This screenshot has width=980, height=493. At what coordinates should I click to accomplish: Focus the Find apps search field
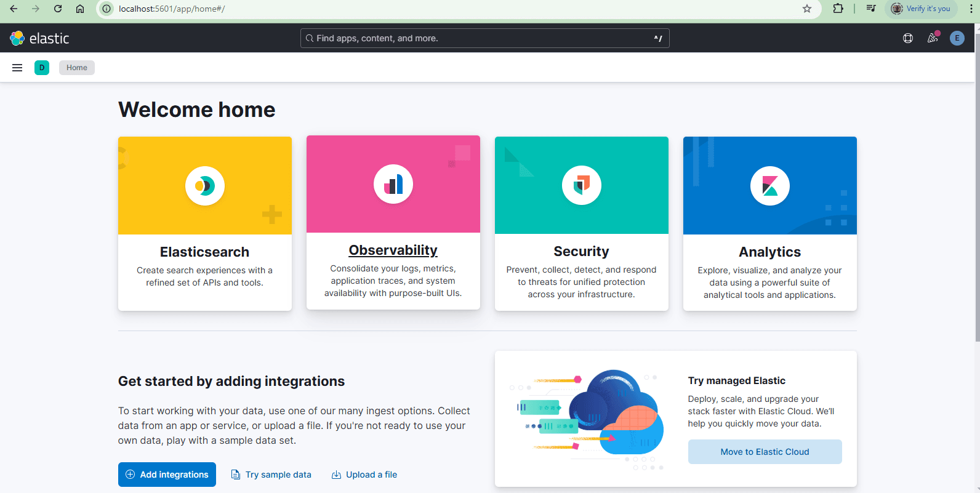(x=484, y=38)
